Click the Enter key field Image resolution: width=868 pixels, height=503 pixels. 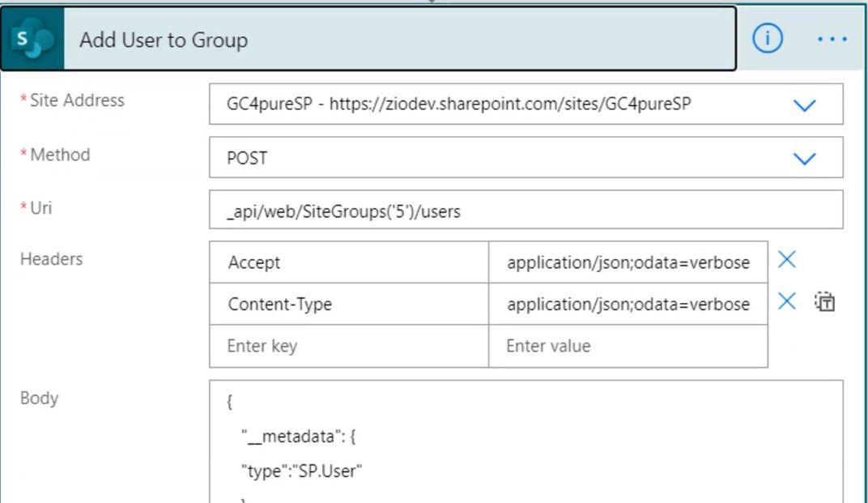349,346
